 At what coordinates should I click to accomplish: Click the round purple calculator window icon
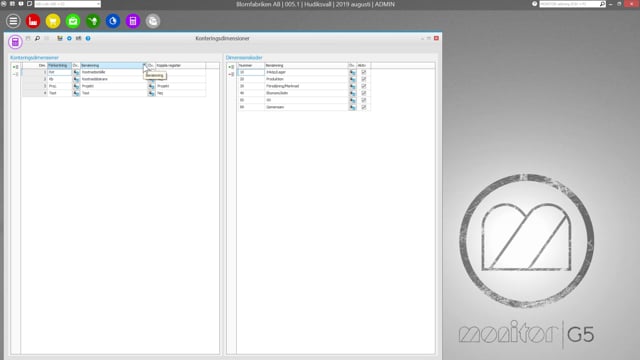click(15, 42)
